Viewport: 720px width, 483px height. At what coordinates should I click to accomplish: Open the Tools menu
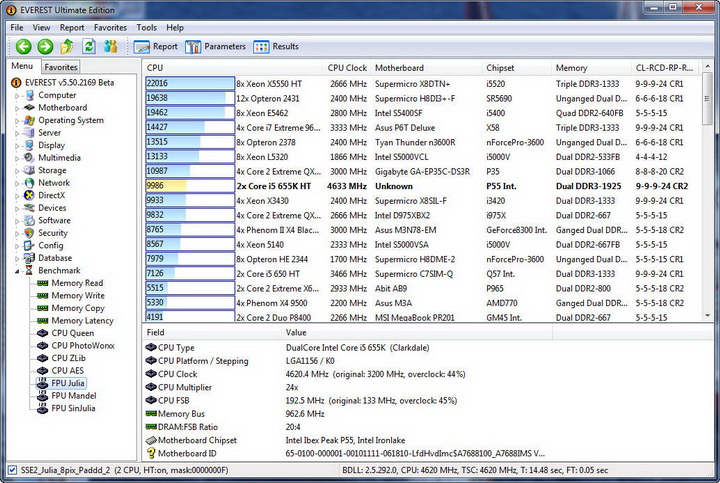point(146,28)
